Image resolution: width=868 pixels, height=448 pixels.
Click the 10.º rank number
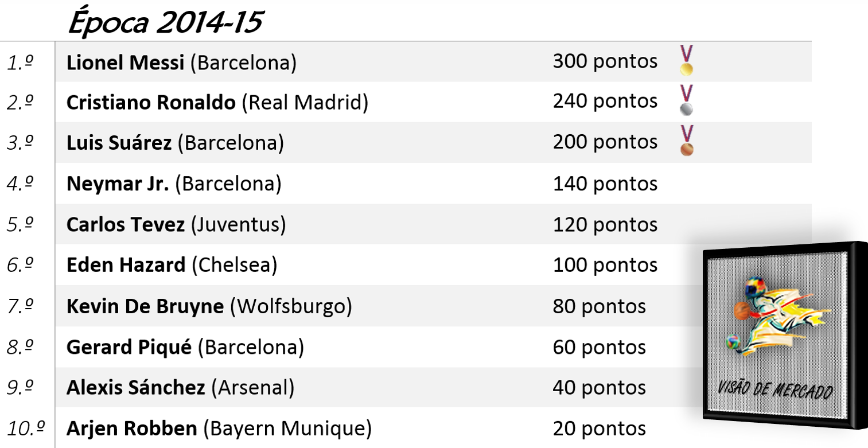click(25, 429)
